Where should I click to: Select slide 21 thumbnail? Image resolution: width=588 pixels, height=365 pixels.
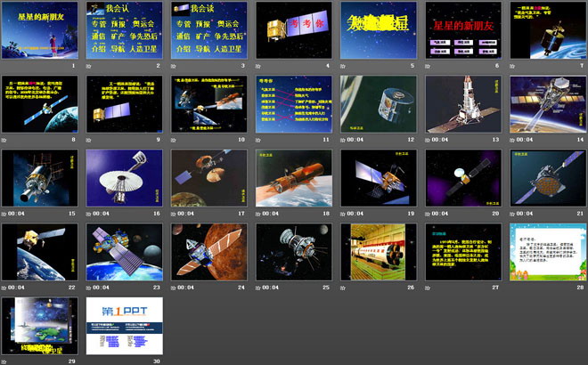(548, 178)
